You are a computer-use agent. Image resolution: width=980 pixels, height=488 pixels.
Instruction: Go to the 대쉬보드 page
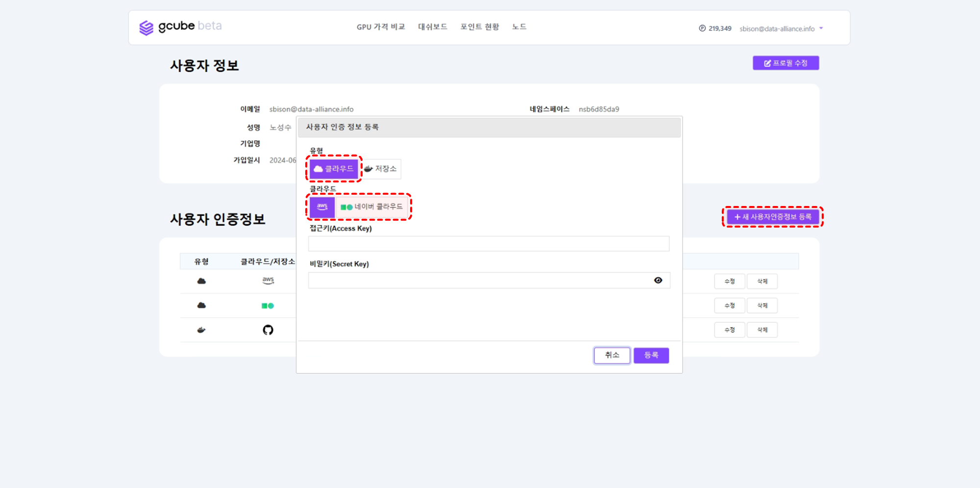(x=433, y=27)
